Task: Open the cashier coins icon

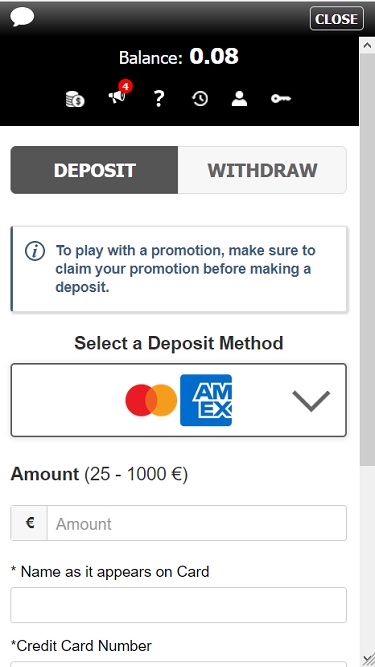Action: (x=75, y=99)
